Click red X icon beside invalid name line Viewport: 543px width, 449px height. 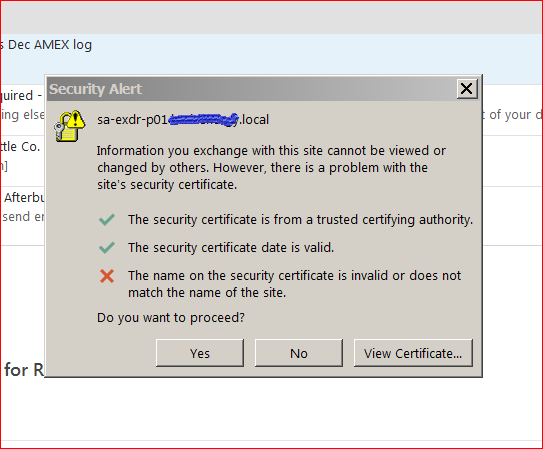coord(107,276)
